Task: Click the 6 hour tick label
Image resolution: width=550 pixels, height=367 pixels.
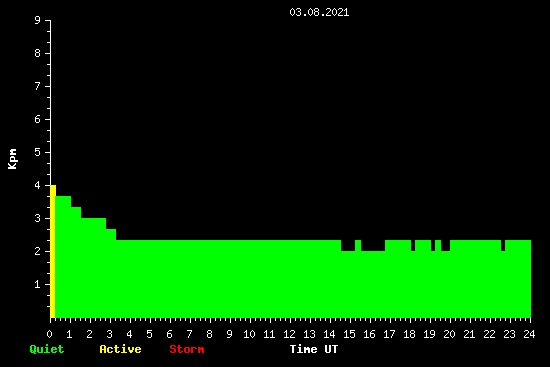Action: point(169,334)
